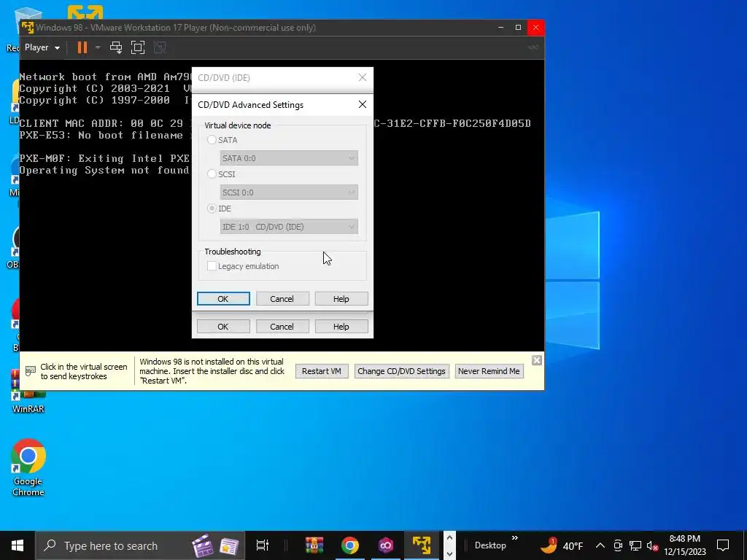Open the starred notes app on taskbar
Image resolution: width=747 pixels, height=560 pixels.
point(229,546)
